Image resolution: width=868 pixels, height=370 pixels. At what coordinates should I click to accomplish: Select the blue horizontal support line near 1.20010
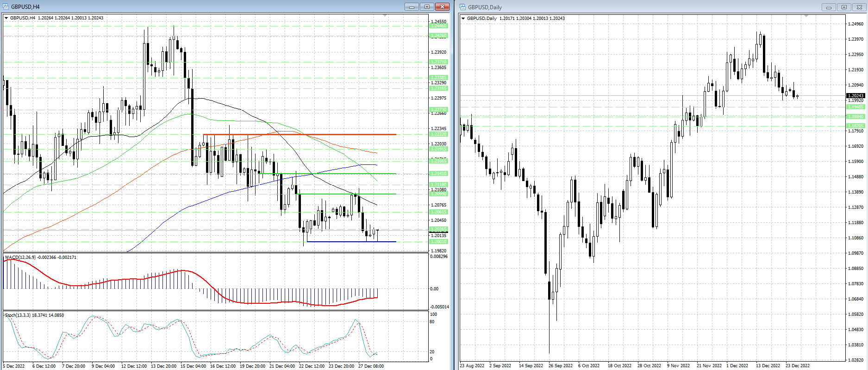coord(351,242)
